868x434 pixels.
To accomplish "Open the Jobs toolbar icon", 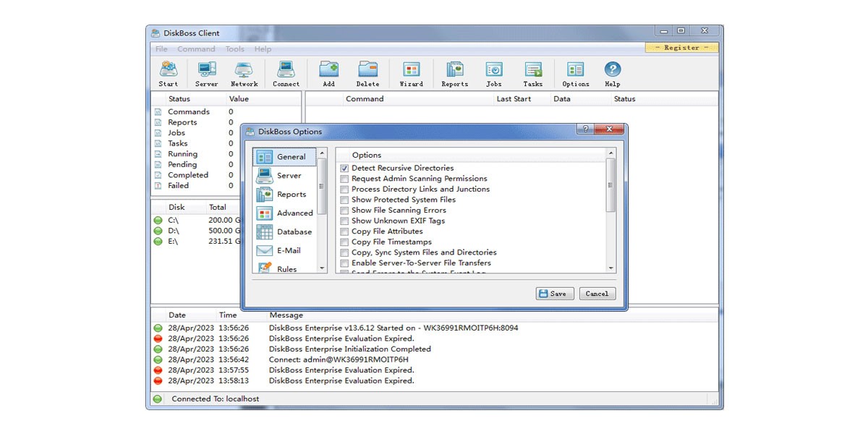I will [494, 74].
